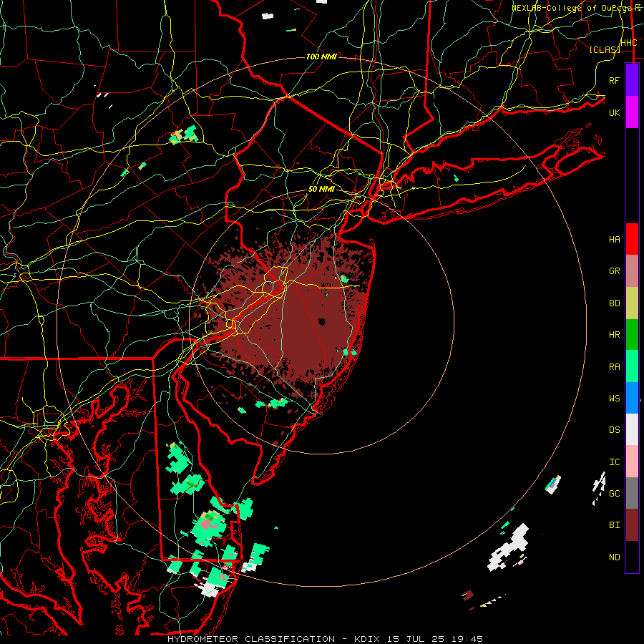Select the pink GR legend color swatch
This screenshot has width=644, height=644.
(632, 271)
